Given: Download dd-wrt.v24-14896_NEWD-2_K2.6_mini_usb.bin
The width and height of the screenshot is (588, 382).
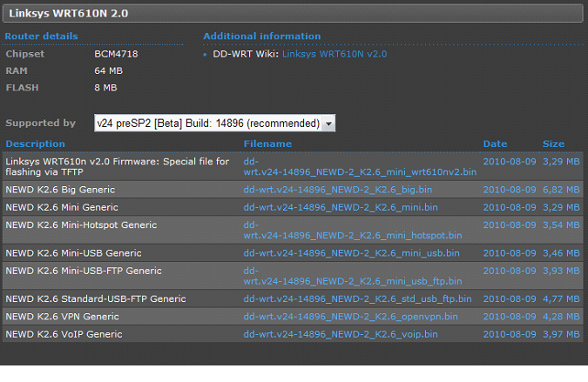Looking at the screenshot, I should 351,253.
